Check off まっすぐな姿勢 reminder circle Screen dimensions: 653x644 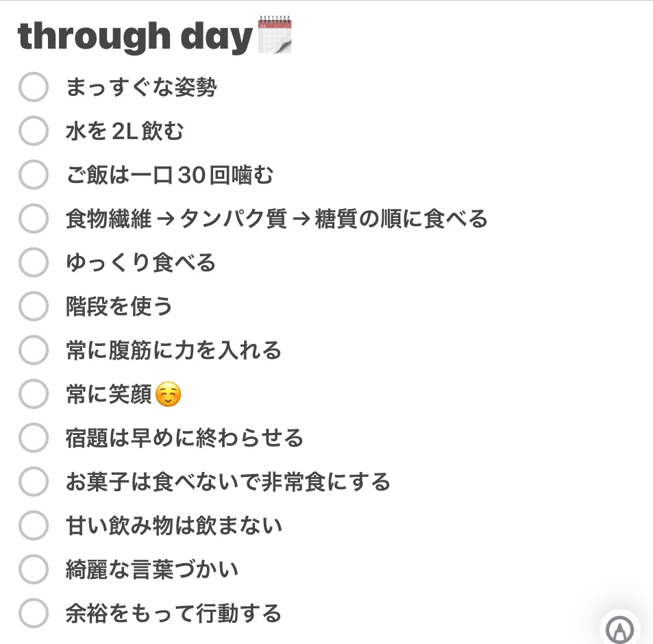click(33, 88)
